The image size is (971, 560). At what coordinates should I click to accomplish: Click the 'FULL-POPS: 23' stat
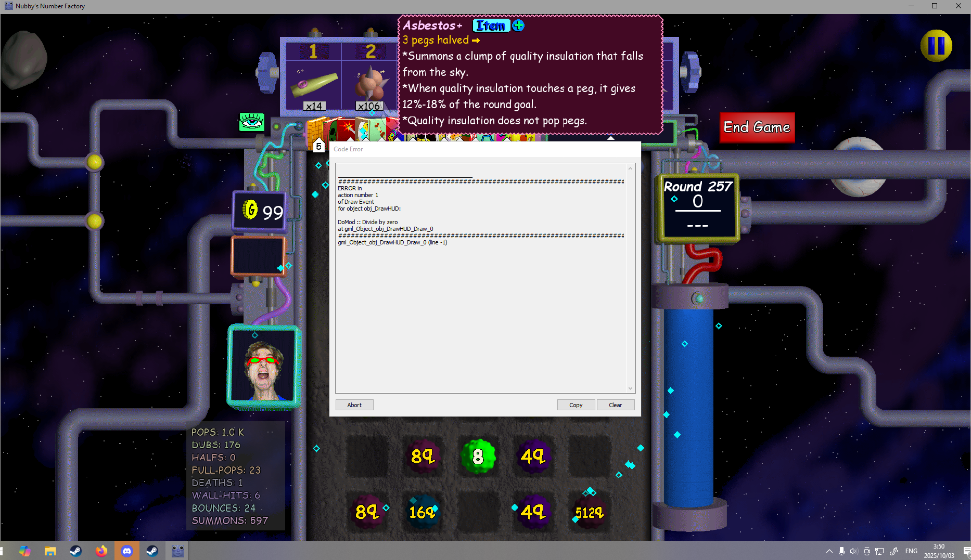(x=226, y=470)
